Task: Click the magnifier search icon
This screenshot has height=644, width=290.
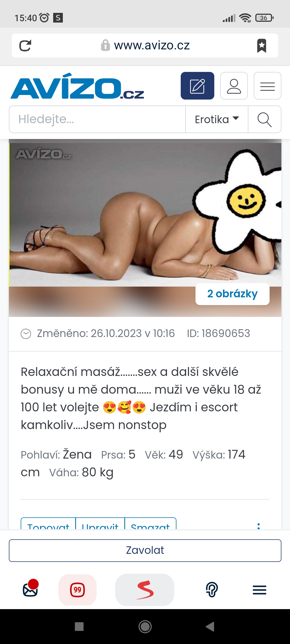Action: pos(264,119)
